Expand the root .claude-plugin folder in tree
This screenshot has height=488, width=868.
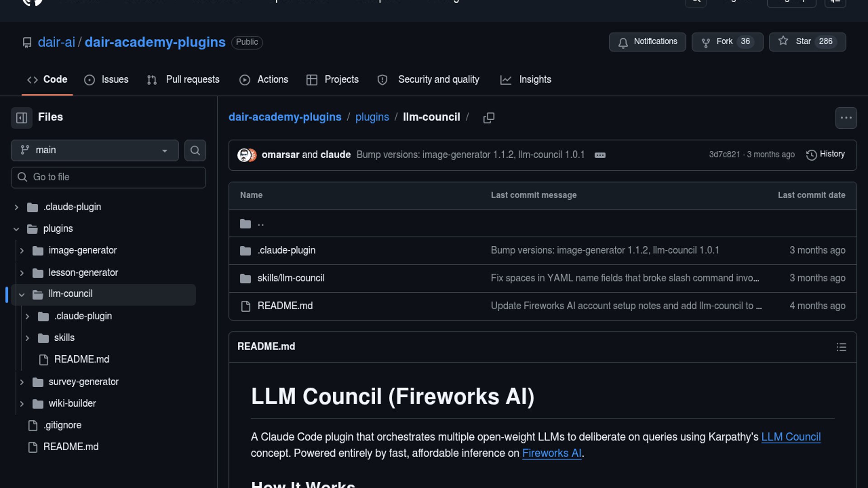click(x=16, y=207)
